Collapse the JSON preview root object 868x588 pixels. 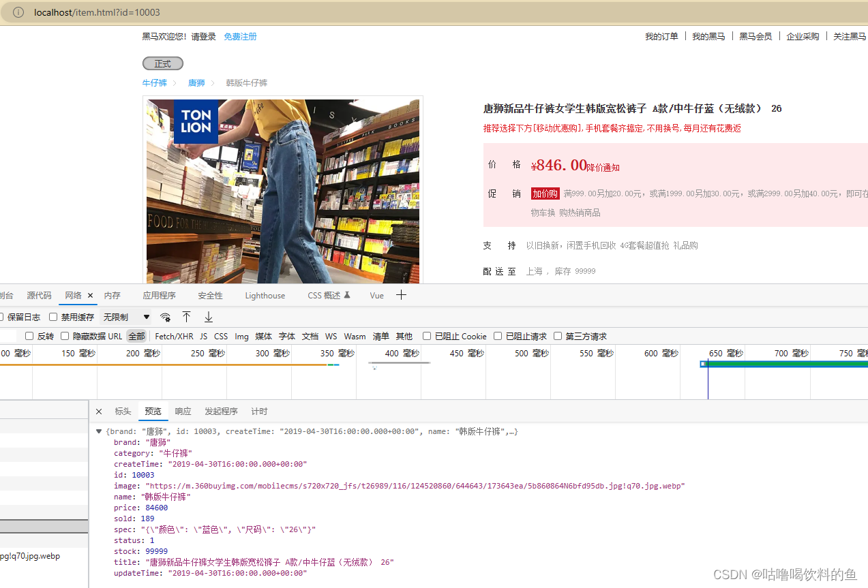[99, 431]
